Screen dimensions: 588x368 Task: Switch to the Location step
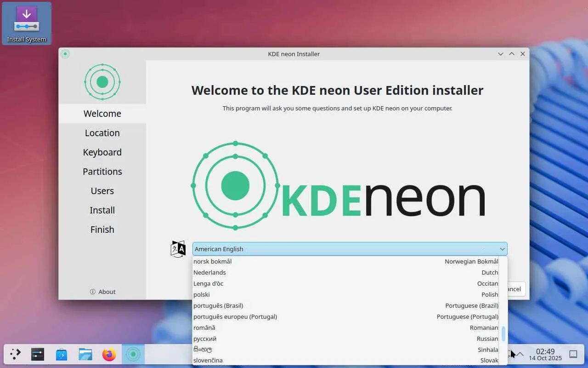(x=102, y=133)
